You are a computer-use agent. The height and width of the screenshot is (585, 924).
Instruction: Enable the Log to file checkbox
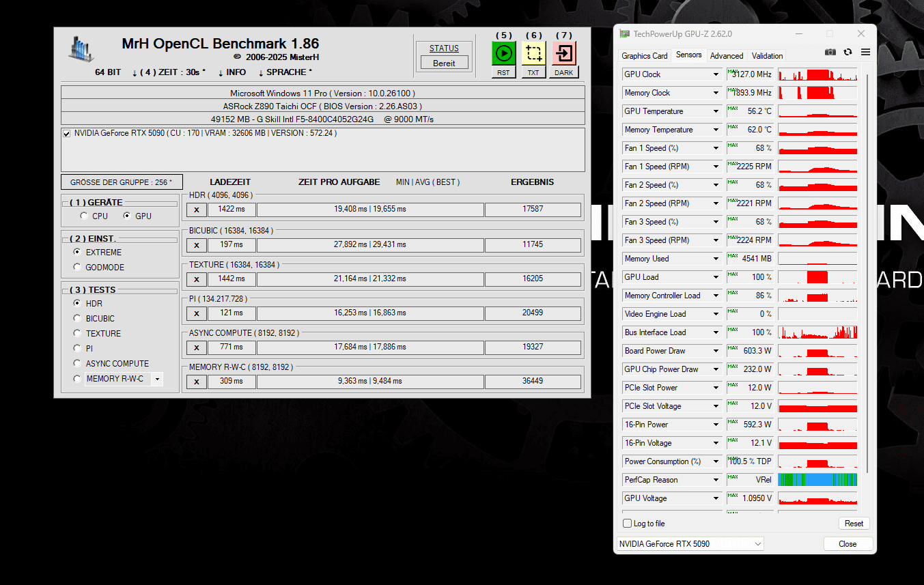pyautogui.click(x=628, y=524)
